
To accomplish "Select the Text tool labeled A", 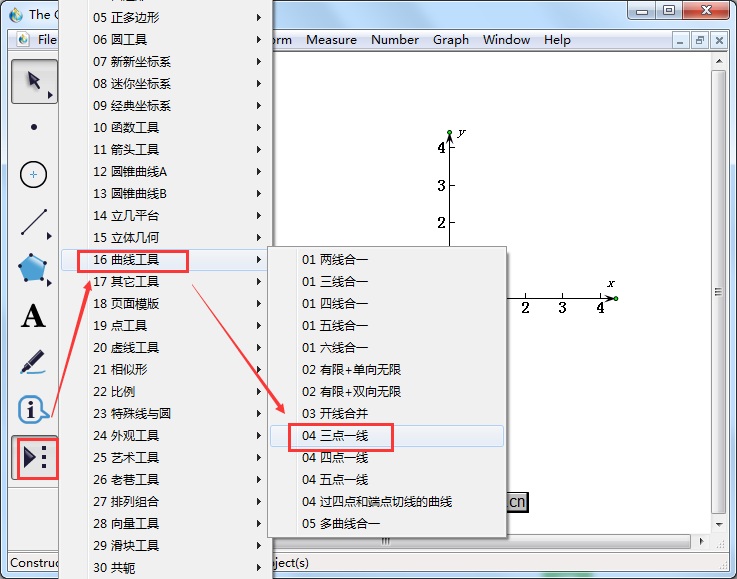I will click(x=34, y=317).
